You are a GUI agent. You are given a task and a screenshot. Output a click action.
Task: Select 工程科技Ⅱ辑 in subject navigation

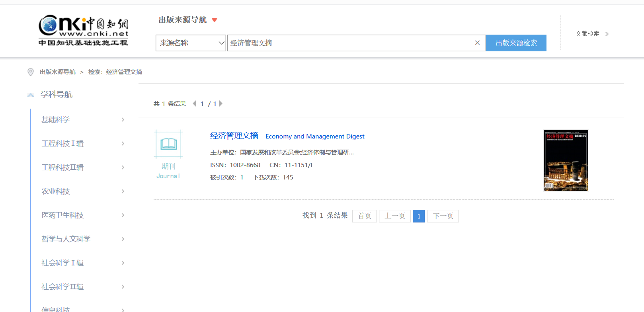[x=63, y=168]
